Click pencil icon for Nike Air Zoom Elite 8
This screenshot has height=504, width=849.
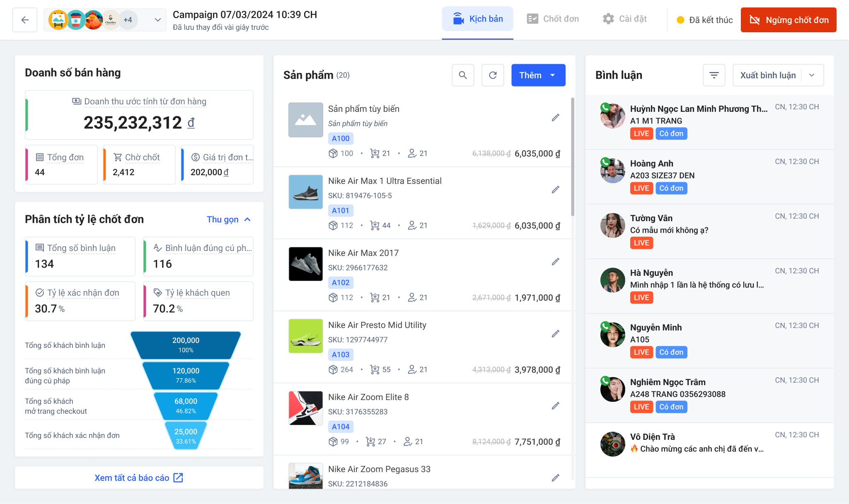pyautogui.click(x=556, y=406)
